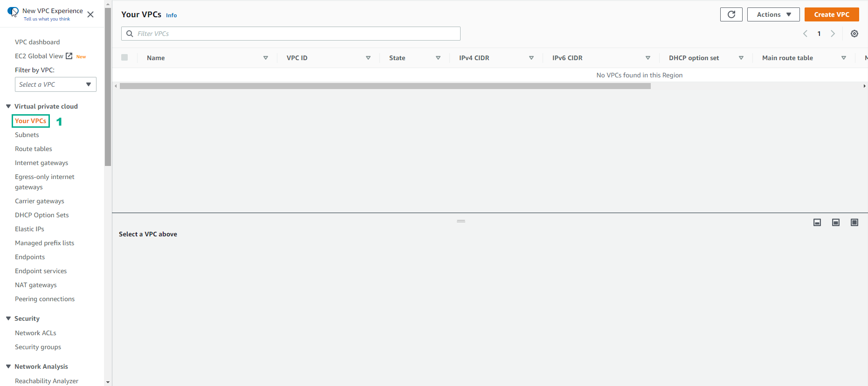Open Route tables
The image size is (868, 386).
pos(34,149)
